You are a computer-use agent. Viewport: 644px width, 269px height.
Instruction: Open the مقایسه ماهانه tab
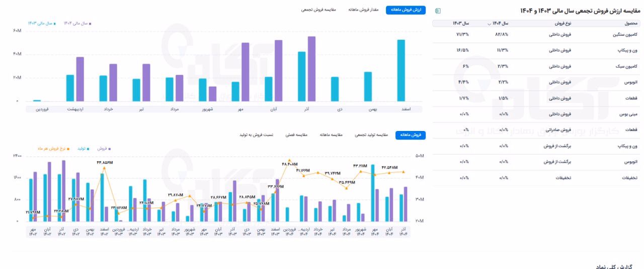tap(331, 135)
